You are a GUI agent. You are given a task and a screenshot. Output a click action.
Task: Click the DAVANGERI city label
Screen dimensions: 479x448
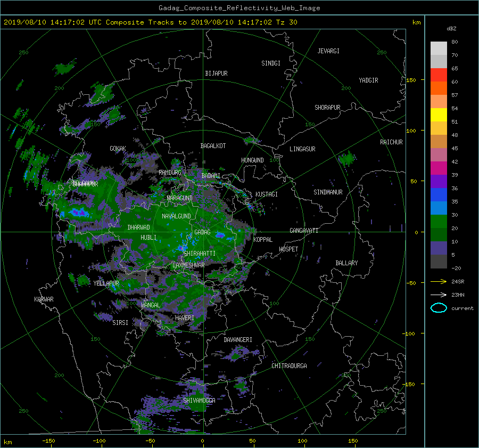tap(238, 340)
